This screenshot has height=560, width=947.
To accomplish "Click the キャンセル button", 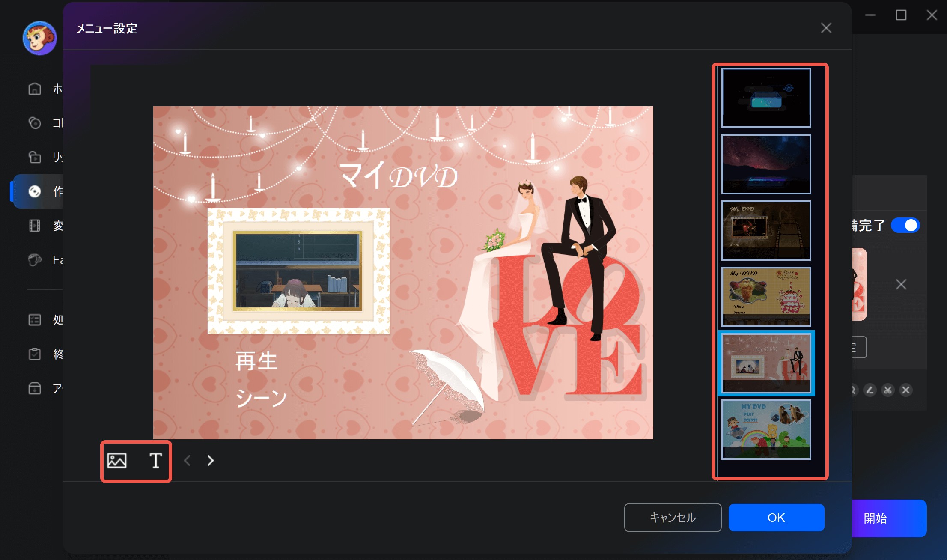I will (x=673, y=518).
